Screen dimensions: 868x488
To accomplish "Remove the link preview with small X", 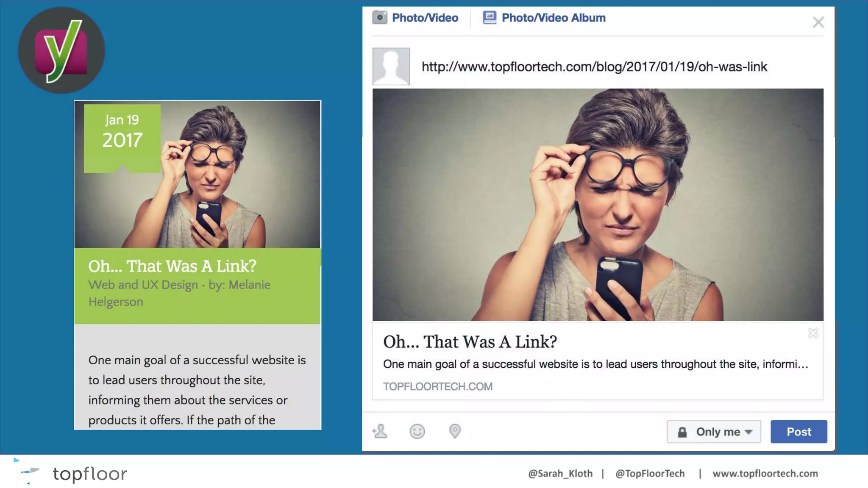I will 813,333.
